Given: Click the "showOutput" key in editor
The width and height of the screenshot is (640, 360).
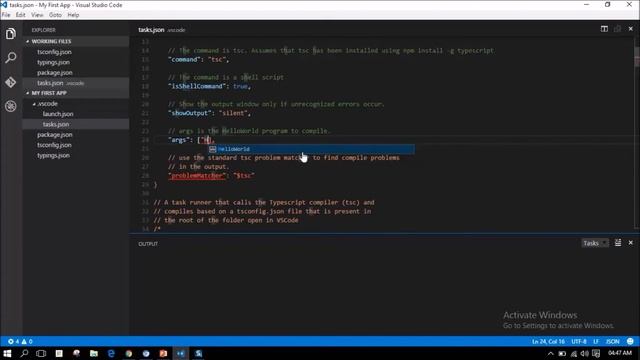Looking at the screenshot, I should pos(190,113).
